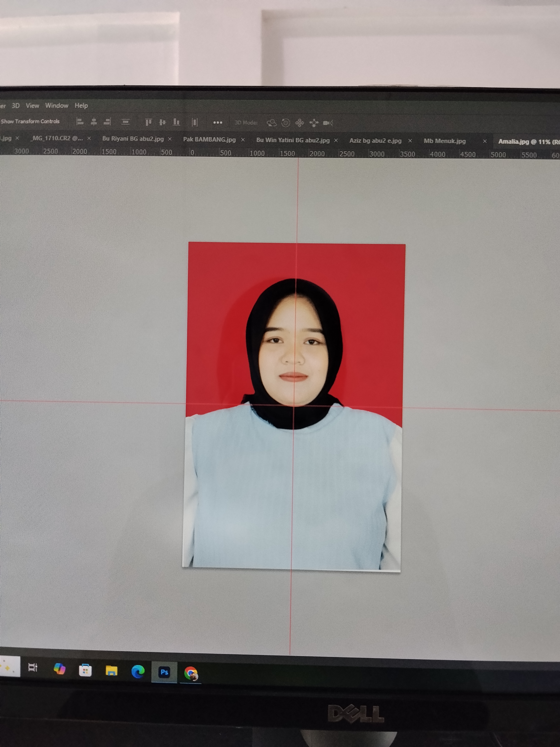Switch to Pak BAMBANG.jpg tab
Image resolution: width=560 pixels, height=747 pixels.
pos(209,139)
